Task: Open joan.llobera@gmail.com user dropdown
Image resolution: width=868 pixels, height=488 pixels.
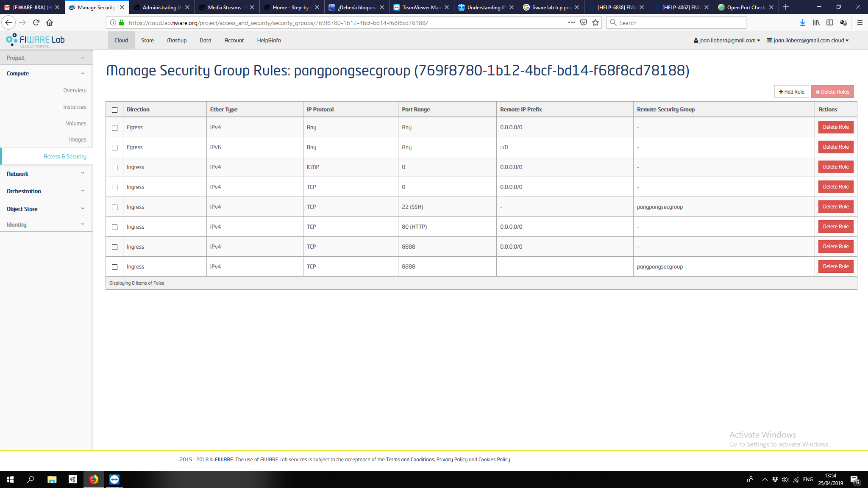Action: 727,40
